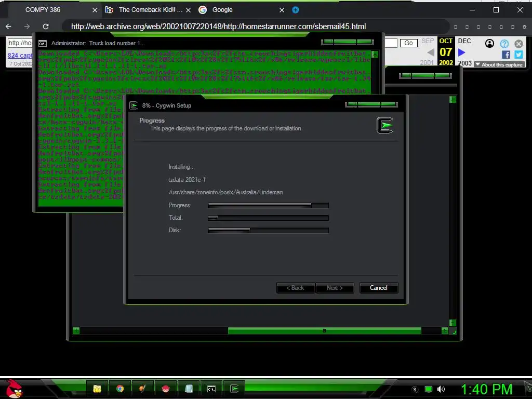Close the Wayback toolbar
Screen dimensions: 532x399
tap(518, 44)
